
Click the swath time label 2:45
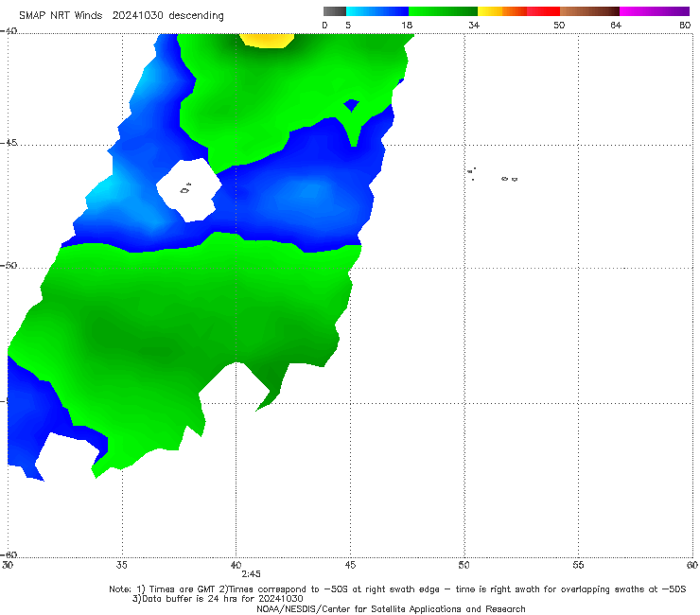click(251, 574)
